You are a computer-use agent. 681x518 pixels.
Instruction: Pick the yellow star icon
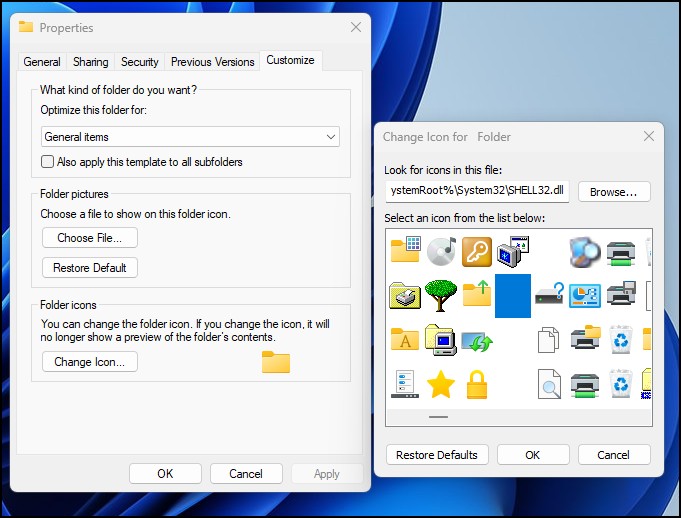point(441,384)
